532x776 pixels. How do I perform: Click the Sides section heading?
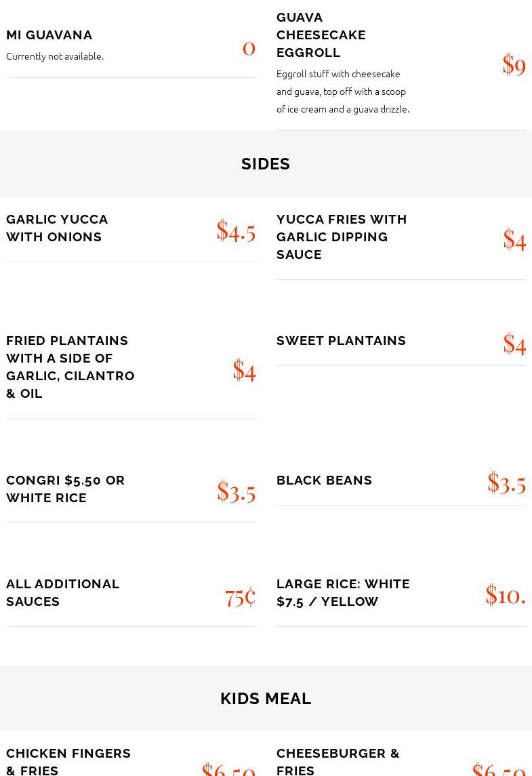tap(266, 164)
